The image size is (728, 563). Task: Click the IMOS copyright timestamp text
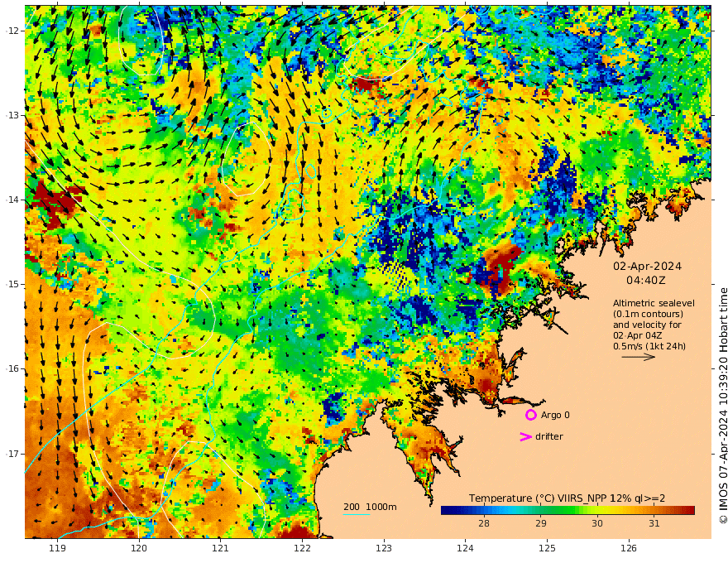(723, 406)
